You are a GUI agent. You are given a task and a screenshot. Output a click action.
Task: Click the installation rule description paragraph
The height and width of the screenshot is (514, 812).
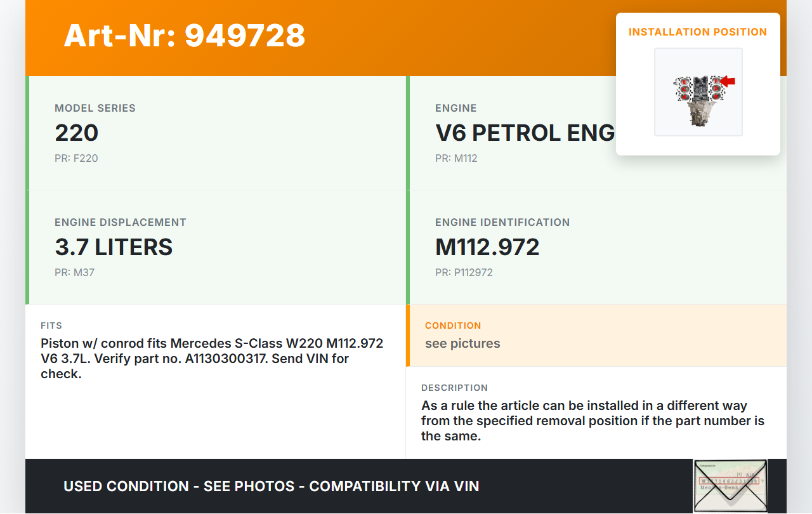[593, 421]
